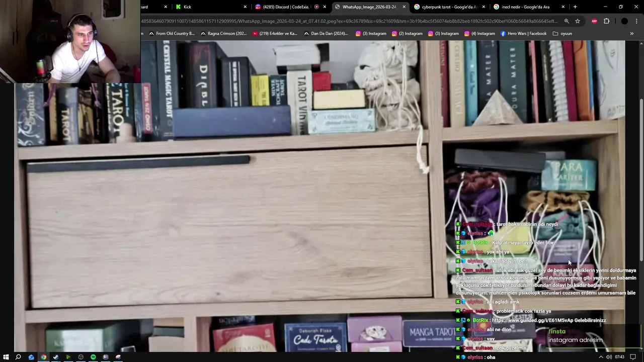The height and width of the screenshot is (362, 644).
Task: Open the Windows notification center
Action: (633, 357)
